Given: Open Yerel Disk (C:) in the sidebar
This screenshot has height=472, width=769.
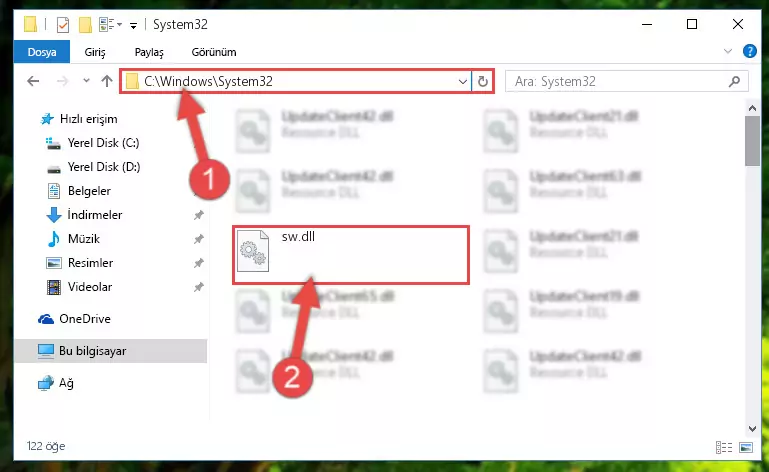Looking at the screenshot, I should (x=103, y=143).
